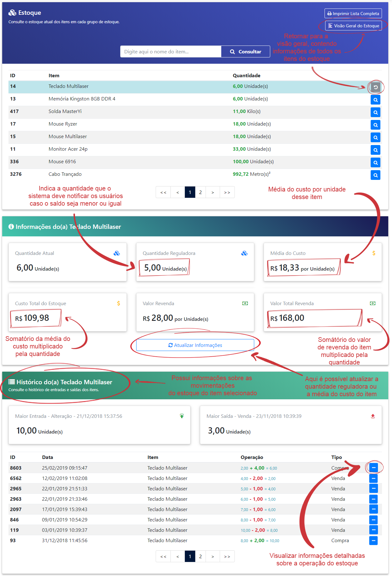Click Atualizar Informações button
The height and width of the screenshot is (577, 392).
click(195, 345)
